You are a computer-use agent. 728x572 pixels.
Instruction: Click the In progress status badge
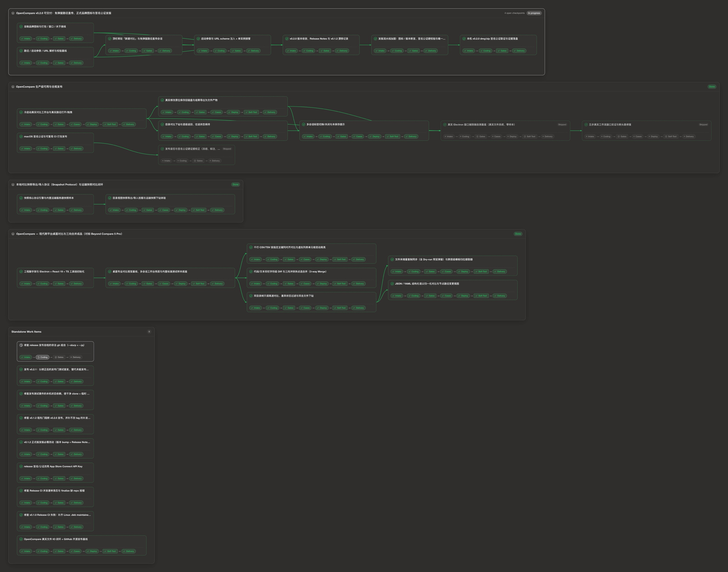tap(534, 13)
